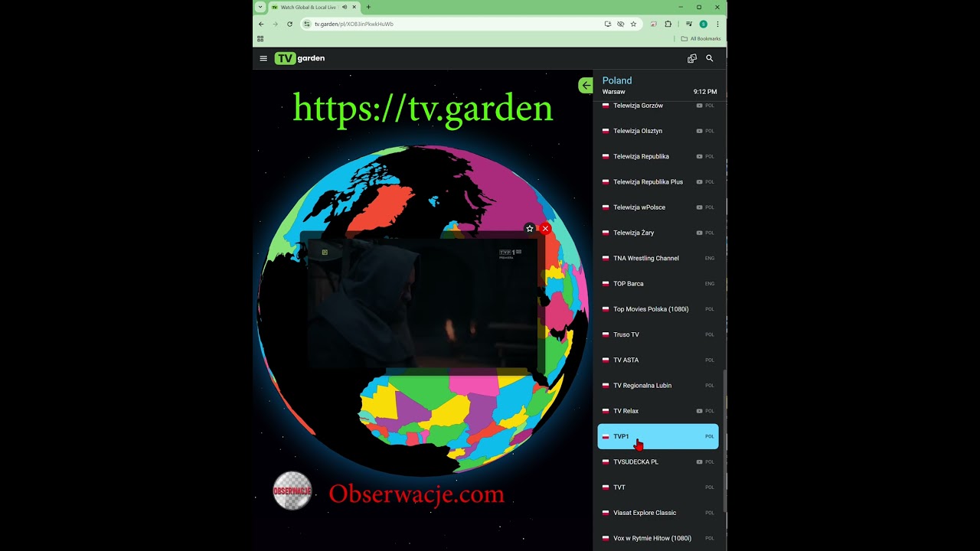Open the crossed-eye tracking protection icon
The image size is (980, 551).
[620, 24]
